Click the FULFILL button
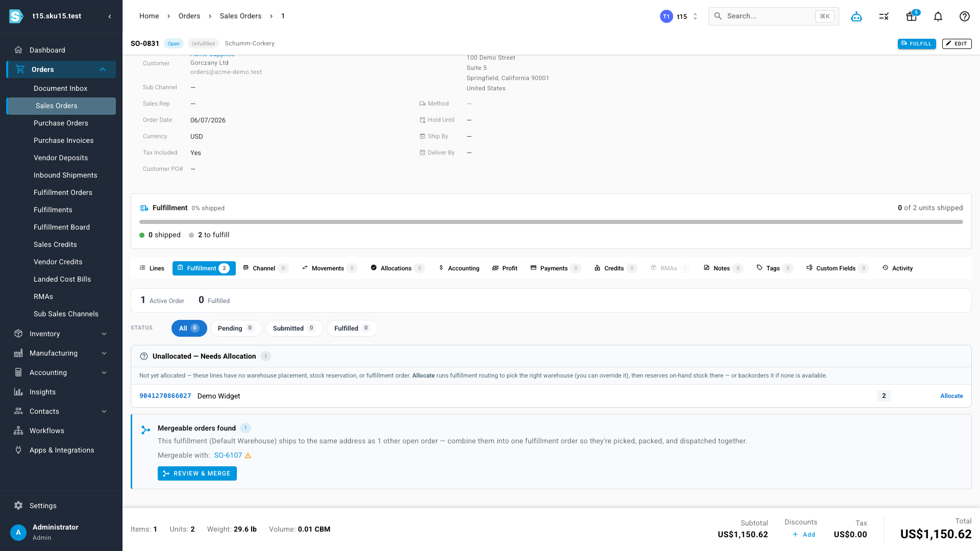The width and height of the screenshot is (980, 551). pyautogui.click(x=917, y=44)
